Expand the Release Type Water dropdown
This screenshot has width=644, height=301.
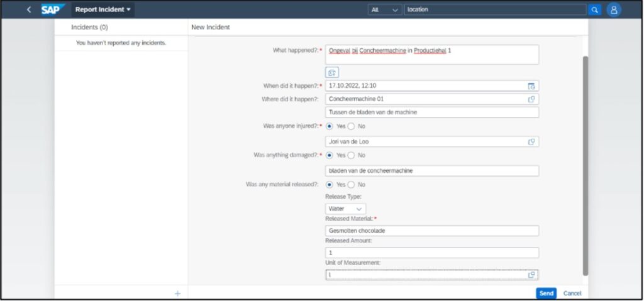pos(359,209)
